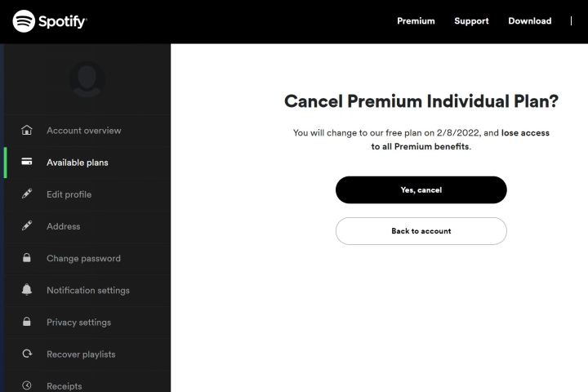
Task: Click the pencil icon beside Address
Action: click(27, 225)
